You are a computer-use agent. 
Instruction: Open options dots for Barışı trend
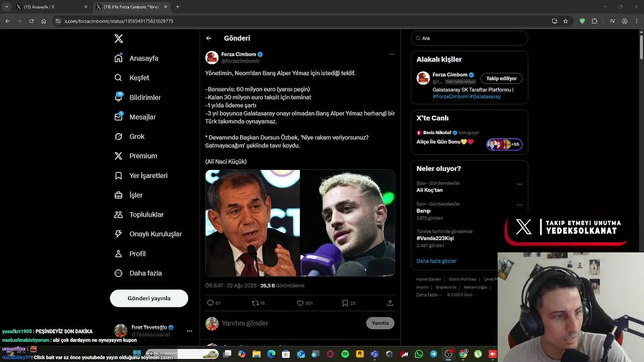click(519, 205)
